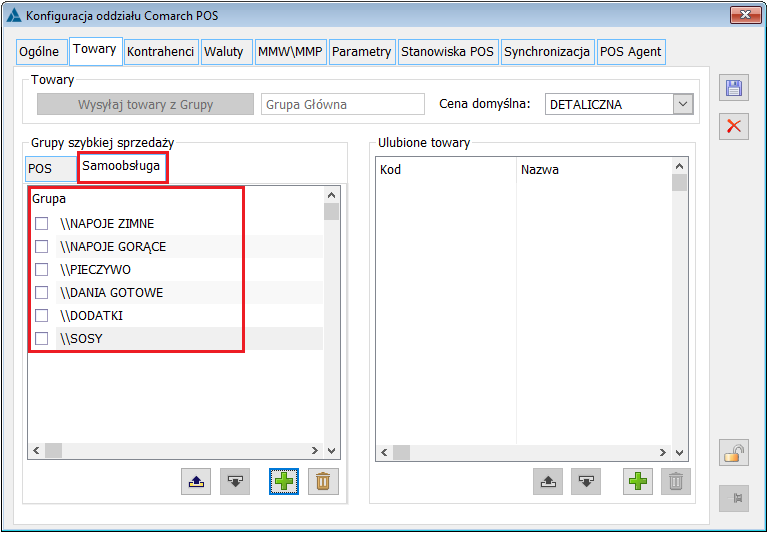Viewport: 769px width, 534px height.
Task: Add new quick sale group with green plus
Action: point(284,482)
